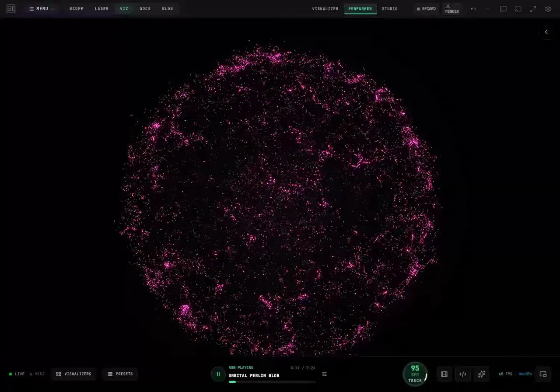Select the Performer mode tab
Screen dimensions: 560x392
click(x=360, y=9)
